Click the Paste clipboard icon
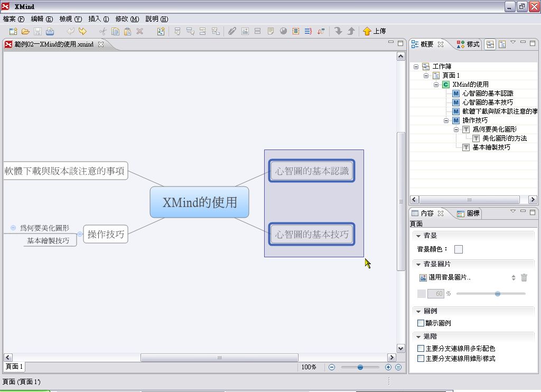Image resolution: width=541 pixels, height=392 pixels. tap(127, 31)
